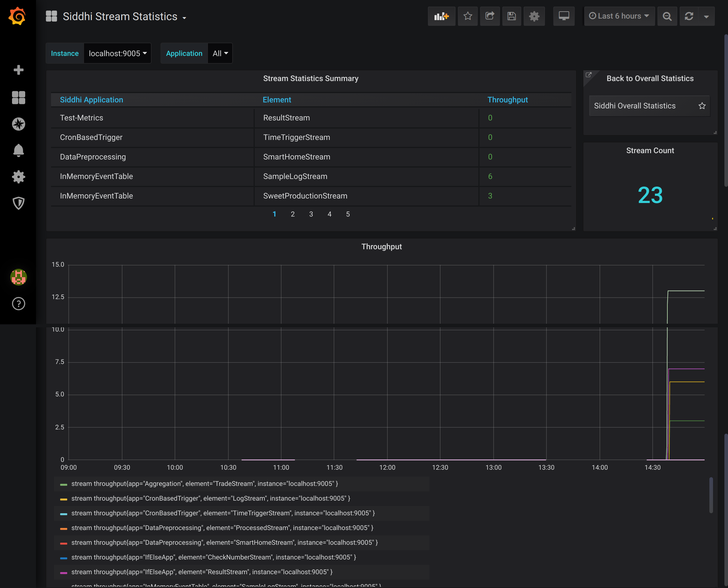This screenshot has height=588, width=728.
Task: Click the page vertical scrollbar
Action: tap(726, 110)
